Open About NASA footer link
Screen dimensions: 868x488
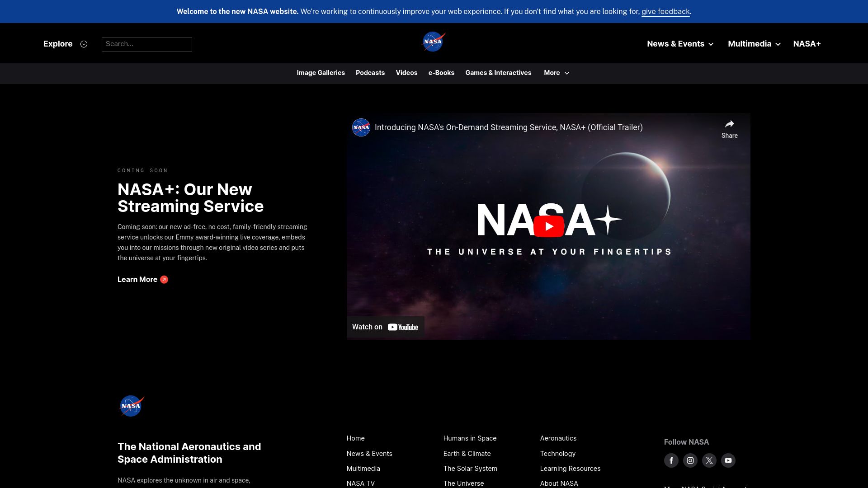pos(559,483)
